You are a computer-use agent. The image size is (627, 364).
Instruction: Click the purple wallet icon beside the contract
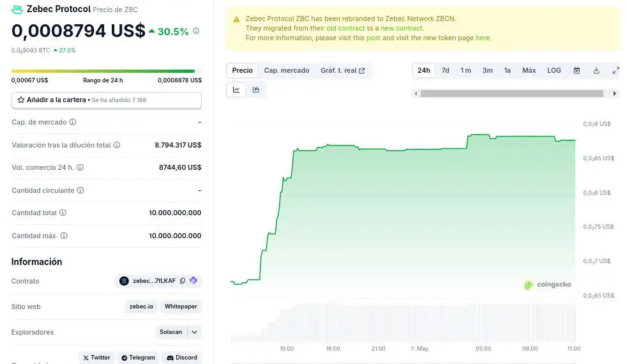[193, 280]
